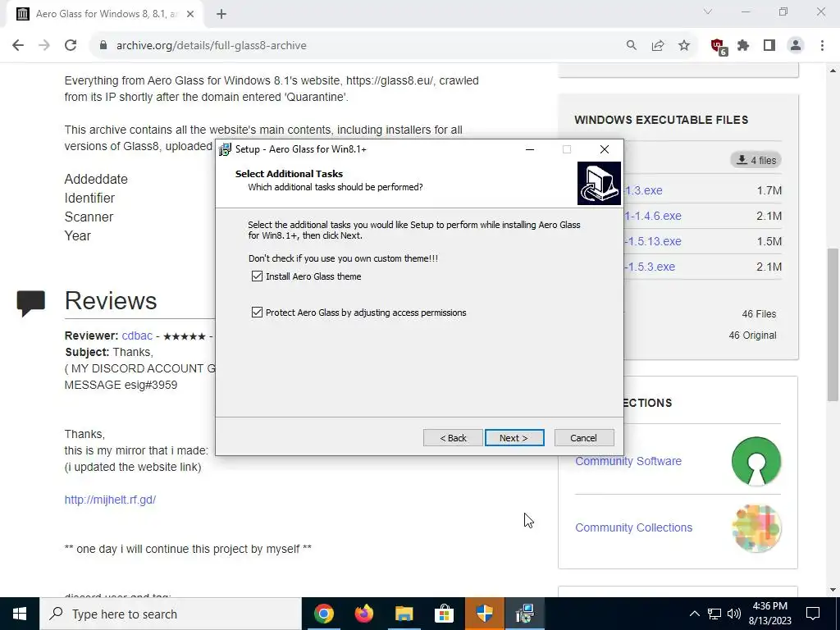
Task: Click the Year metadata label
Action: point(78,235)
